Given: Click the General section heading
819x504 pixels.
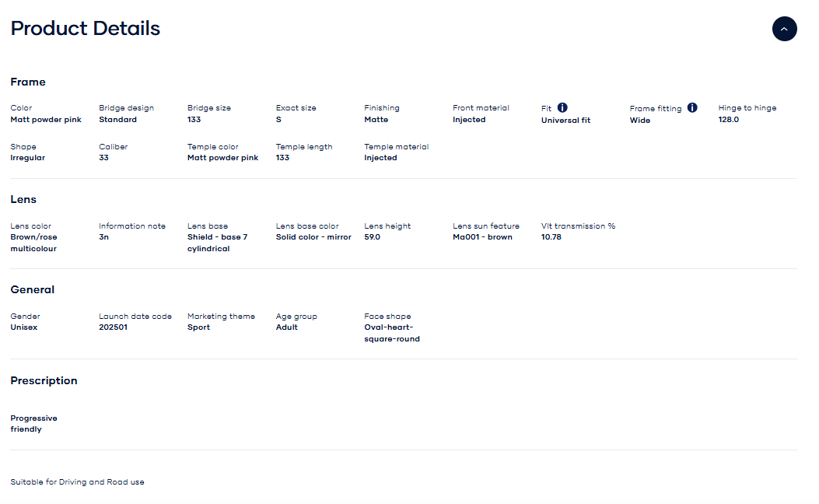Looking at the screenshot, I should click(x=33, y=289).
